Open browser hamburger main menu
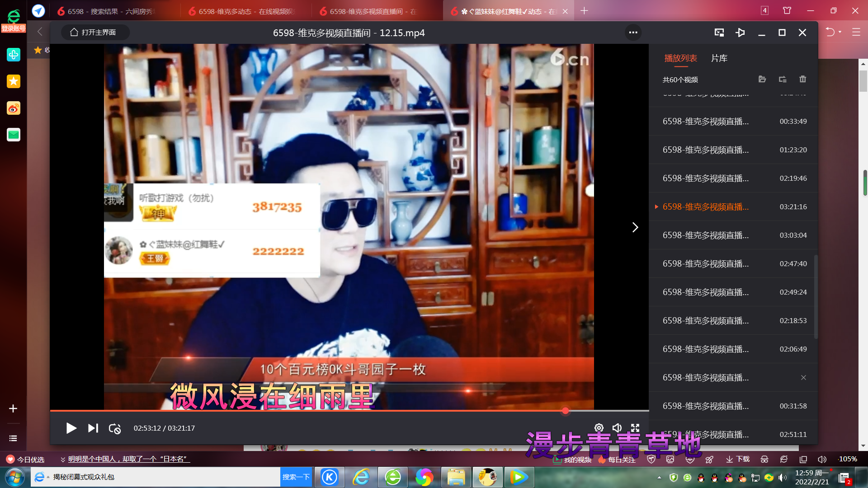Viewport: 868px width, 488px height. click(x=856, y=32)
